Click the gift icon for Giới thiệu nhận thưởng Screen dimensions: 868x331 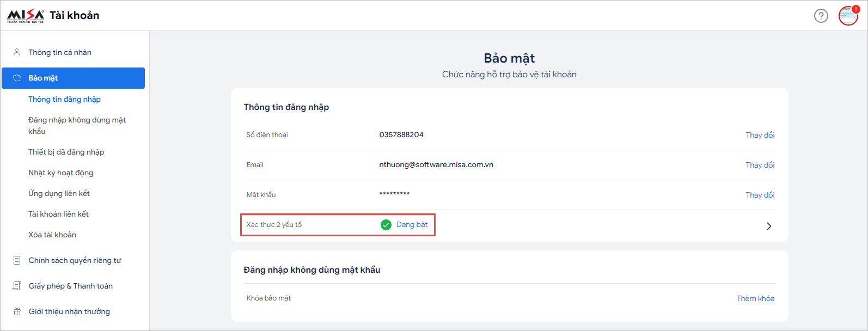(x=17, y=311)
